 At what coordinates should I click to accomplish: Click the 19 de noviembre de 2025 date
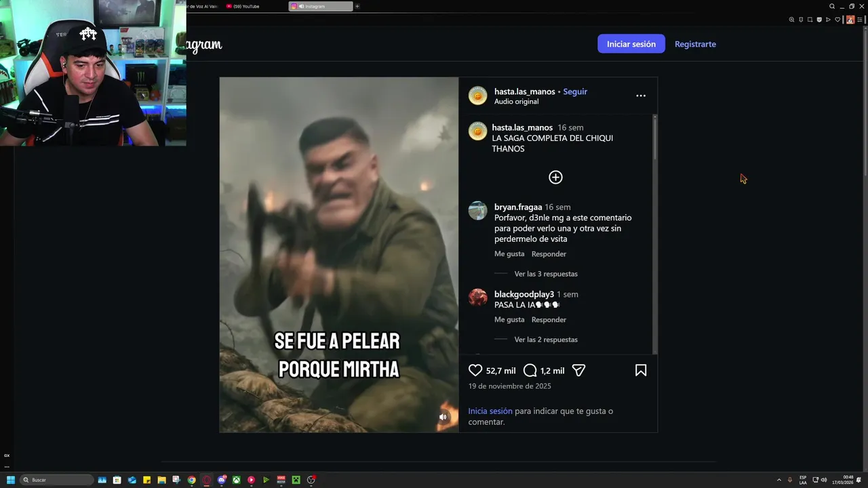(x=509, y=386)
